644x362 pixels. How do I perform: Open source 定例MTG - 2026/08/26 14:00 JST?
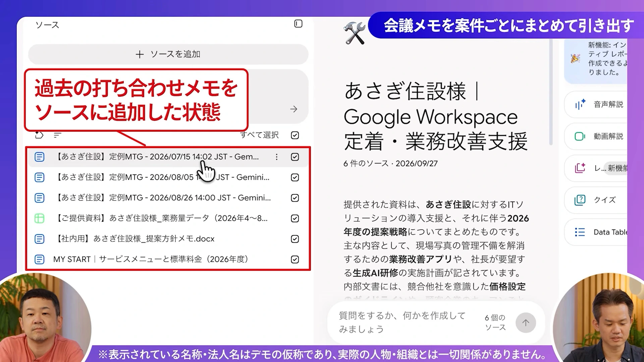[162, 198]
